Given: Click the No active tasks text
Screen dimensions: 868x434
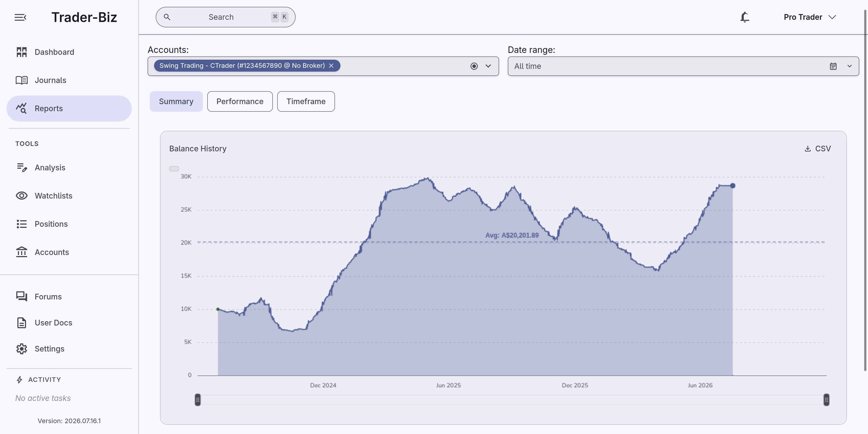Looking at the screenshot, I should [x=43, y=398].
